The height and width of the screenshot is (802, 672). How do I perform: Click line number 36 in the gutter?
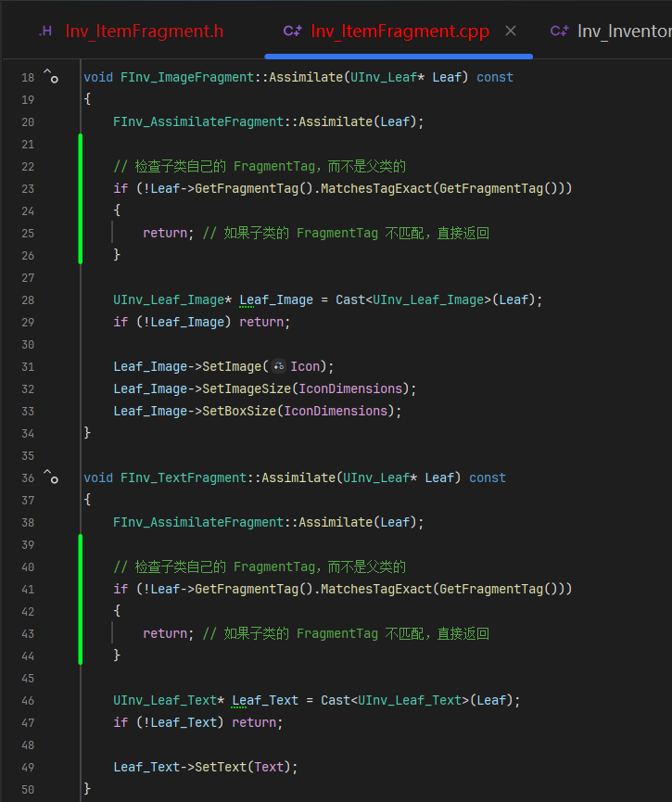pos(28,478)
